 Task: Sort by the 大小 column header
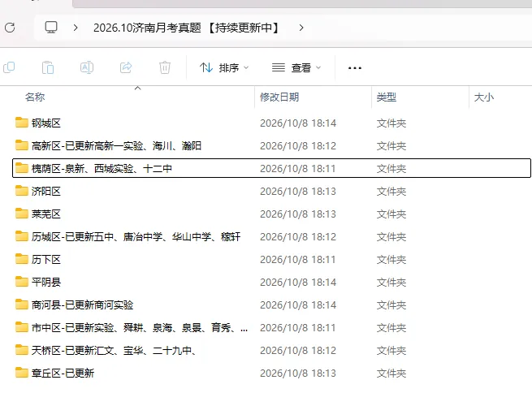(484, 97)
